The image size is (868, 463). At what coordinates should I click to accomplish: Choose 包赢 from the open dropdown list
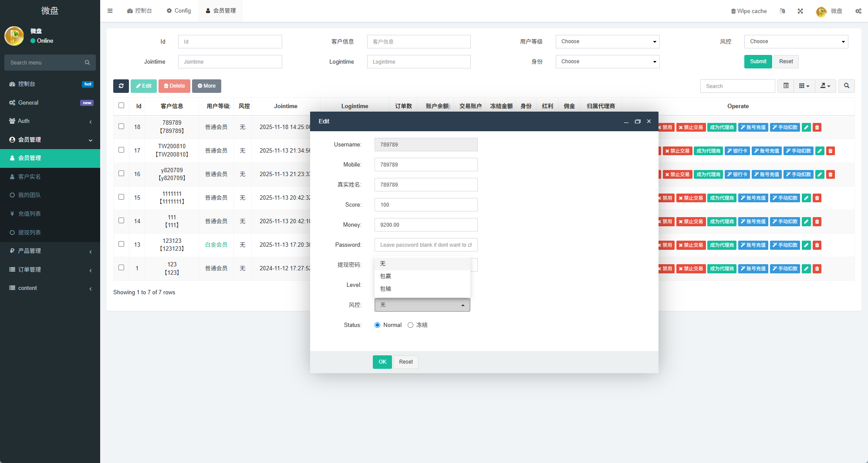(x=386, y=276)
